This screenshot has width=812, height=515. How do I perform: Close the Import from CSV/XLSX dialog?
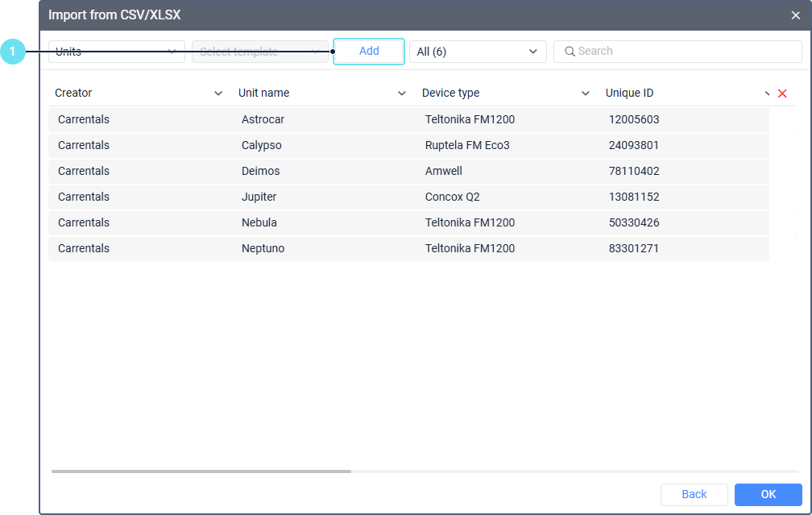tap(795, 15)
